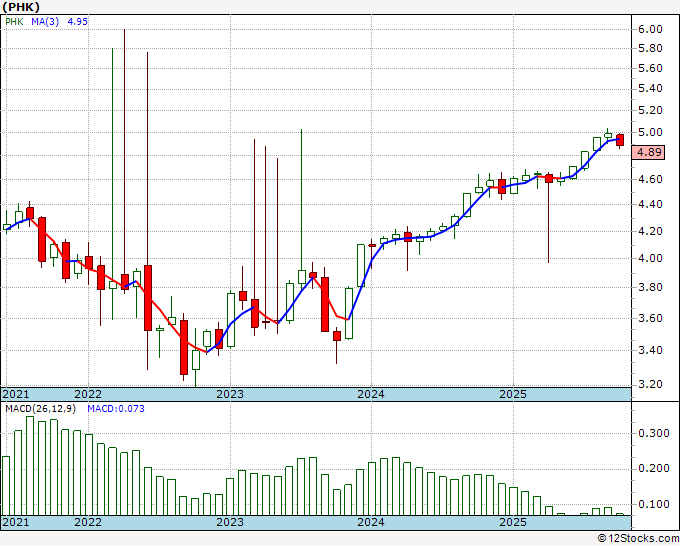680x546 pixels.
Task: Click the 3.80 price axis label
Action: pyautogui.click(x=650, y=287)
